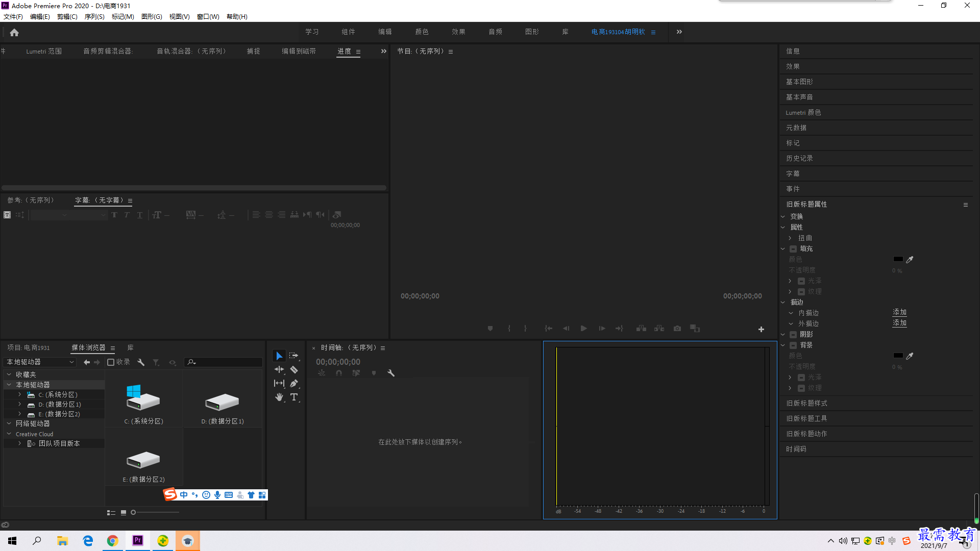The image size is (980, 551).
Task: Click the background color eyedropper
Action: point(910,356)
